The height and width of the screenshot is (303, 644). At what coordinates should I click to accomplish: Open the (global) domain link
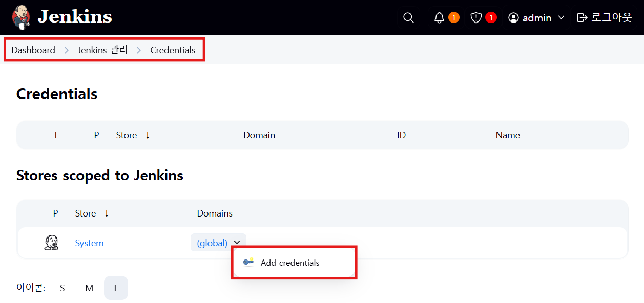click(212, 243)
